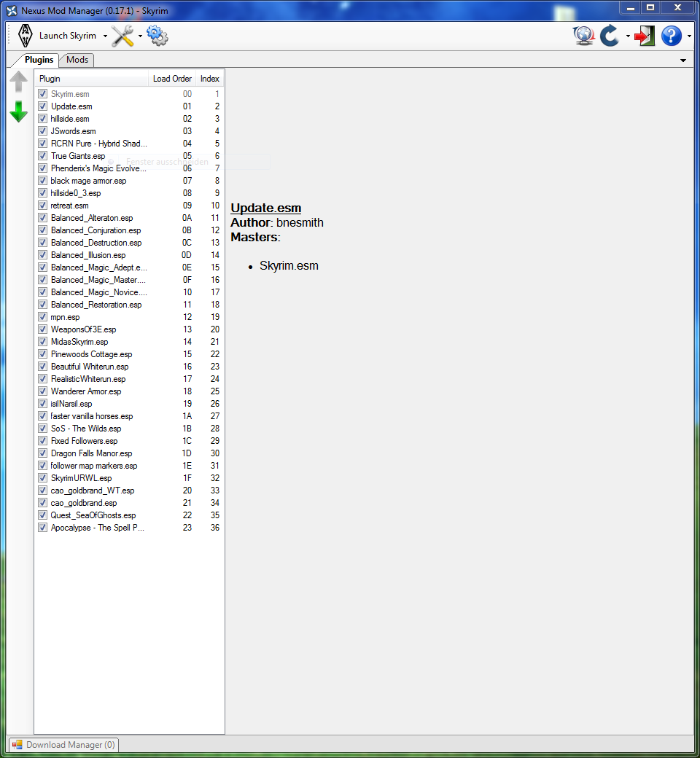Move plugin down with green arrow
This screenshot has width=700, height=758.
(18, 112)
